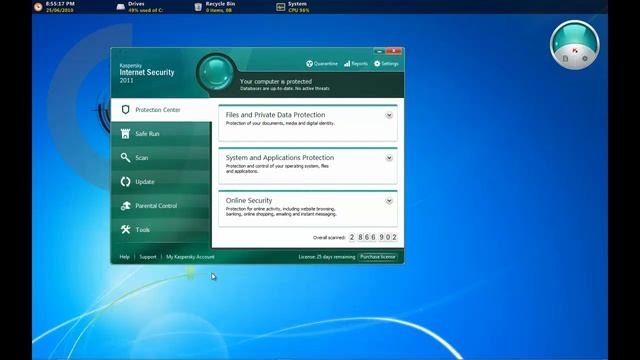Image resolution: width=640 pixels, height=360 pixels.
Task: Click the Kaspersky gadget green dome
Action: (575, 35)
